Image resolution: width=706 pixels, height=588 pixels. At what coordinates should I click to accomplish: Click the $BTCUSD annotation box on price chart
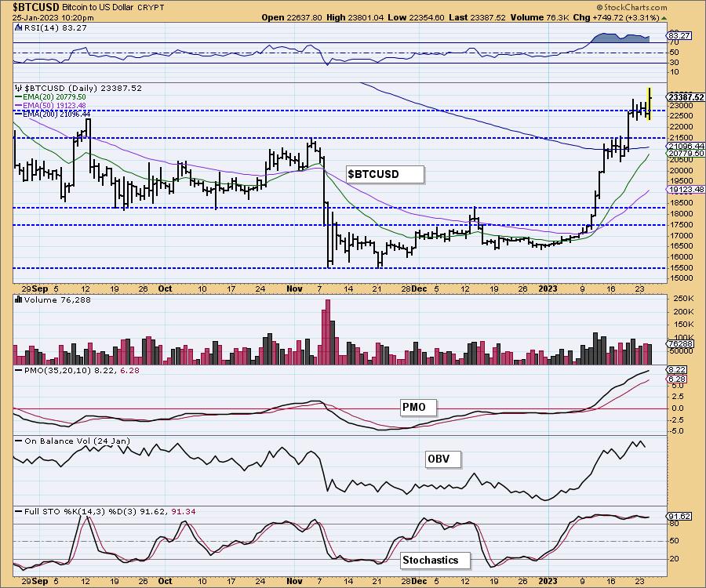coord(385,175)
